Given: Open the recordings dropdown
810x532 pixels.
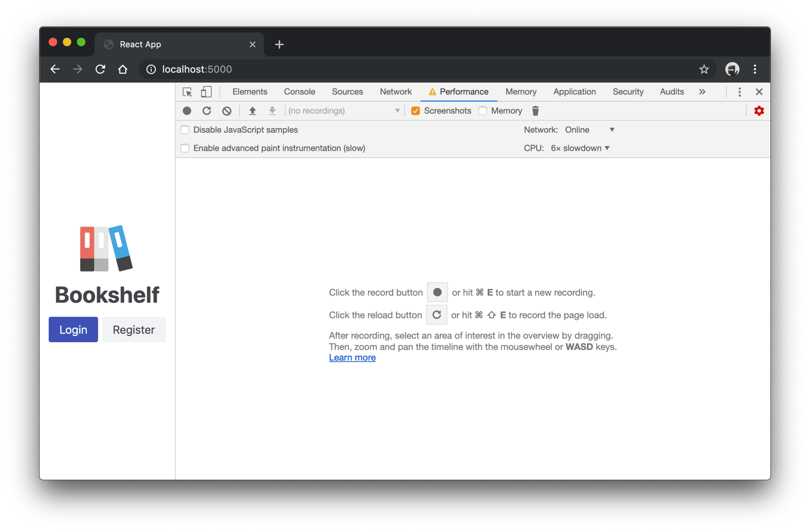Looking at the screenshot, I should [344, 111].
